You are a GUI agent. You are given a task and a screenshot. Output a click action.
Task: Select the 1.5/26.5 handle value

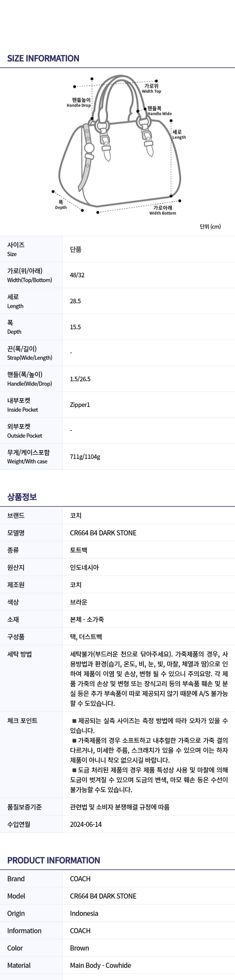coord(80,379)
